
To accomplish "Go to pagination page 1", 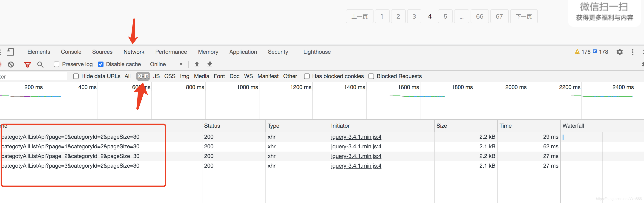I will [382, 17].
